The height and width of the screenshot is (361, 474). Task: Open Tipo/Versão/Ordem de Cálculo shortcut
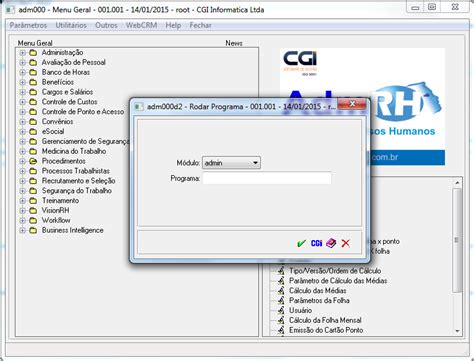point(335,271)
